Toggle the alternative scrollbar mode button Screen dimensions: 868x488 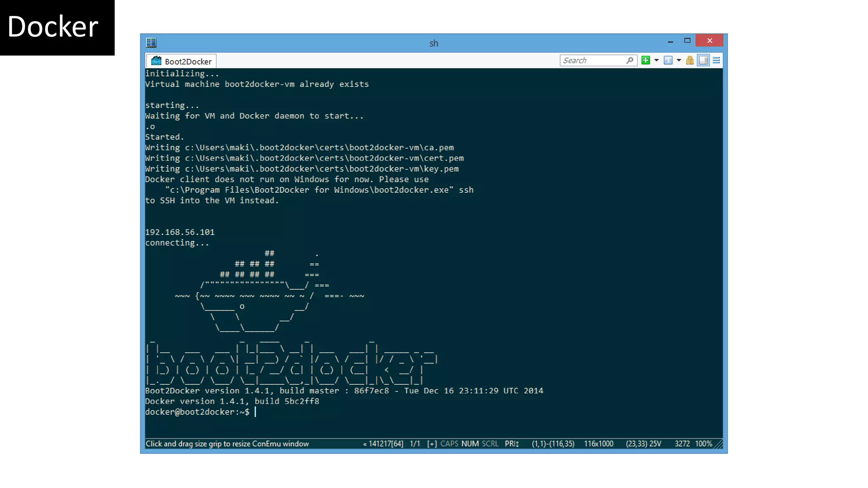click(x=704, y=60)
